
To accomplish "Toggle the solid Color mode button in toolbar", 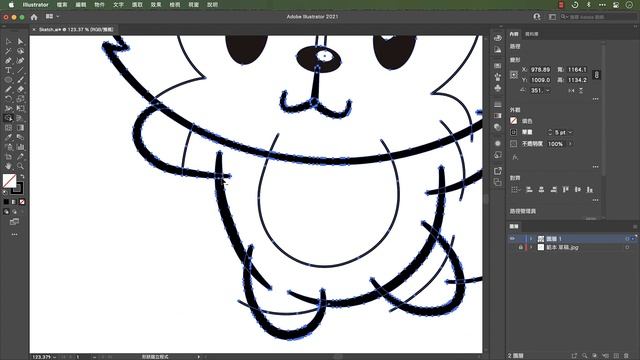I will coord(6,202).
